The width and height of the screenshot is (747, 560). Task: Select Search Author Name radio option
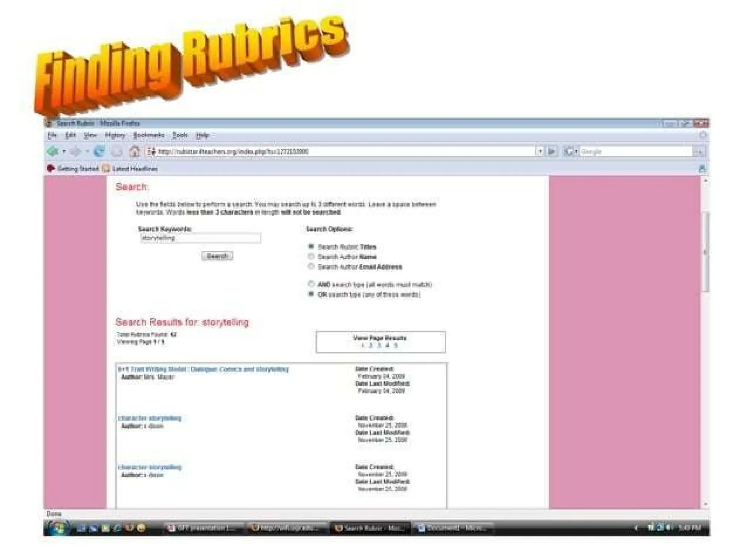[311, 257]
